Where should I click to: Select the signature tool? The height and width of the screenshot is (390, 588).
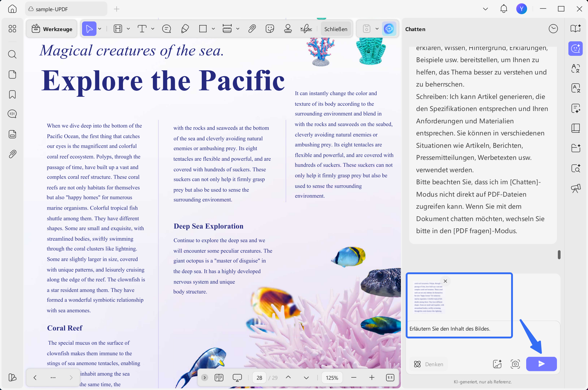point(306,29)
